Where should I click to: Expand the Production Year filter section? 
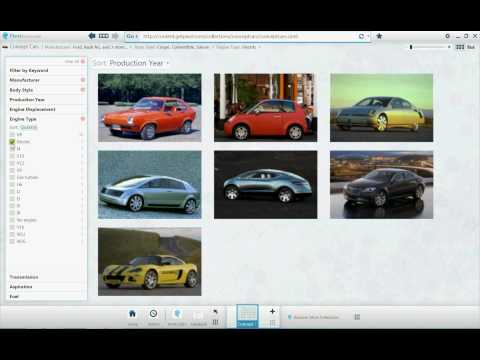pos(45,99)
